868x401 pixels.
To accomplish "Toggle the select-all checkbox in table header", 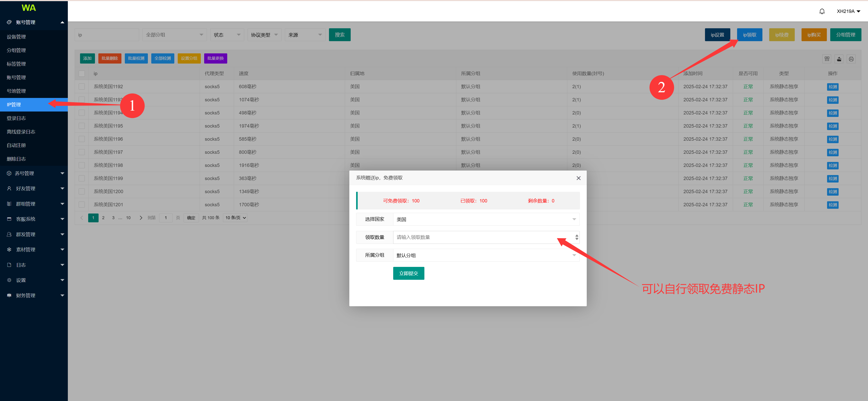I will pos(82,74).
